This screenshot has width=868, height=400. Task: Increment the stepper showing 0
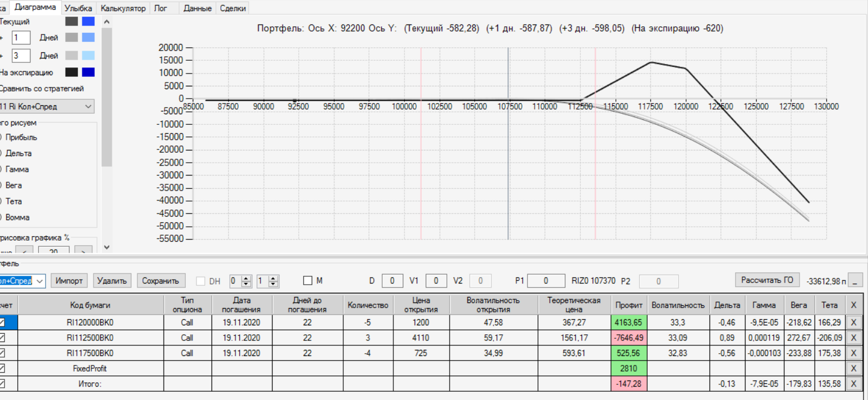click(x=247, y=278)
